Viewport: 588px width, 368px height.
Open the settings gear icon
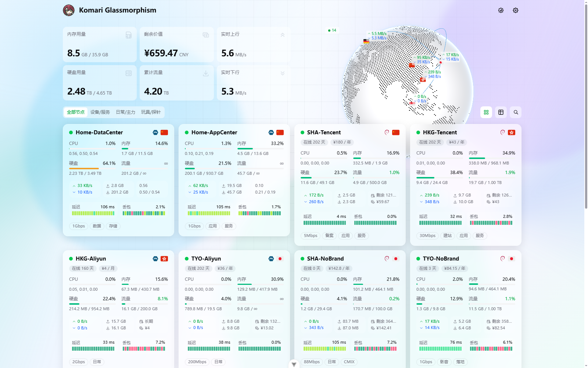pos(516,10)
